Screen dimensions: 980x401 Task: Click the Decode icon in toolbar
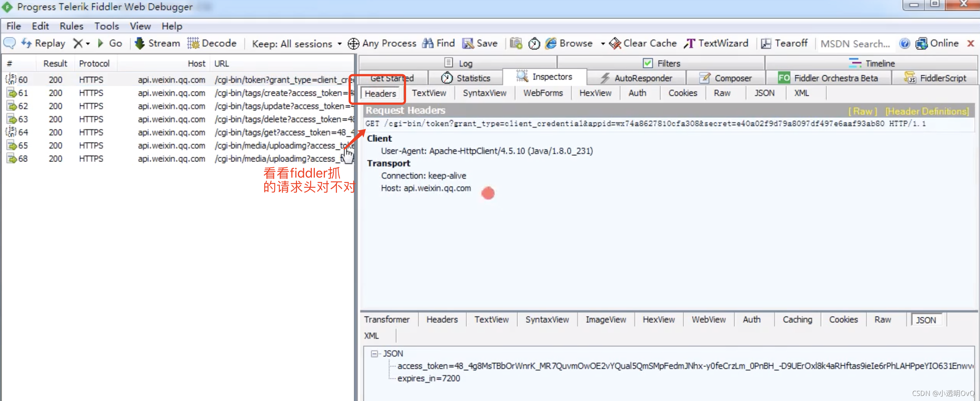pos(213,43)
